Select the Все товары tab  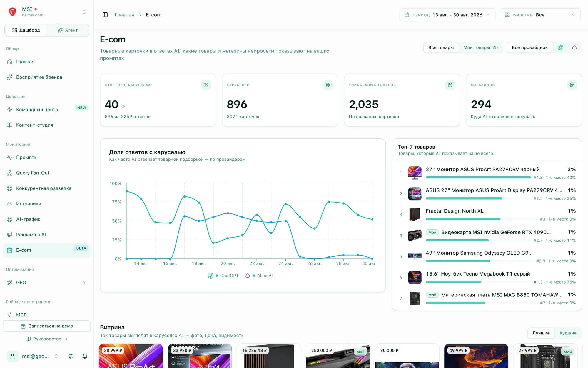coord(441,47)
